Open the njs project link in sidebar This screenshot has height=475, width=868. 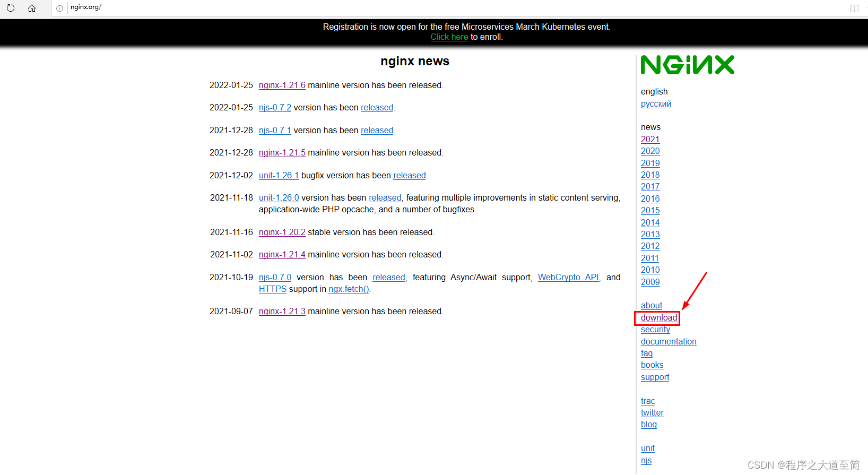646,461
